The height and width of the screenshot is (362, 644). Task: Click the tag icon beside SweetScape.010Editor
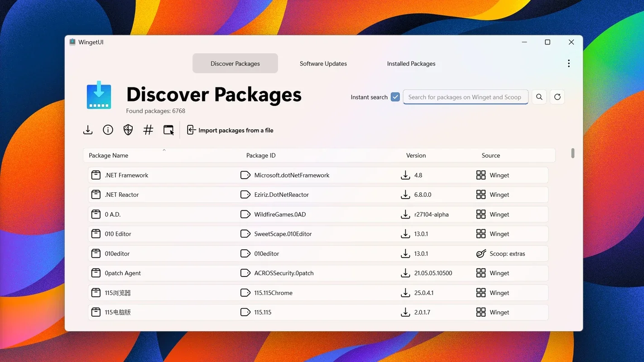click(245, 234)
